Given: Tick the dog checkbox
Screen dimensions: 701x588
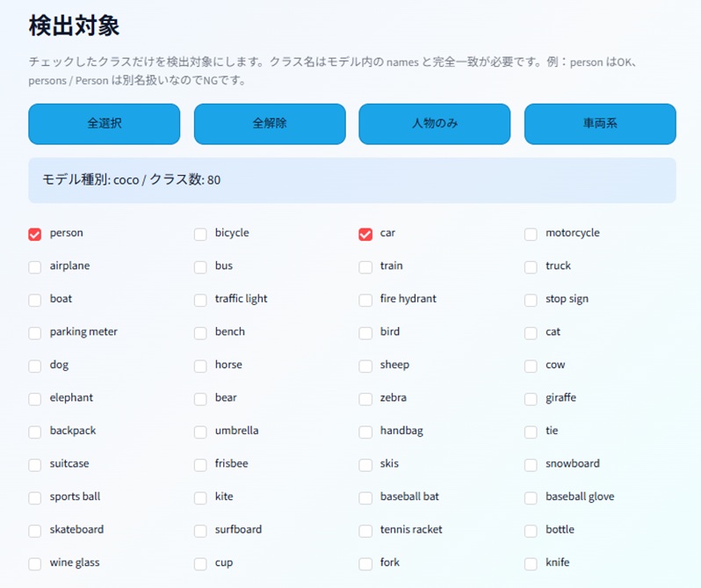Looking at the screenshot, I should 35,367.
